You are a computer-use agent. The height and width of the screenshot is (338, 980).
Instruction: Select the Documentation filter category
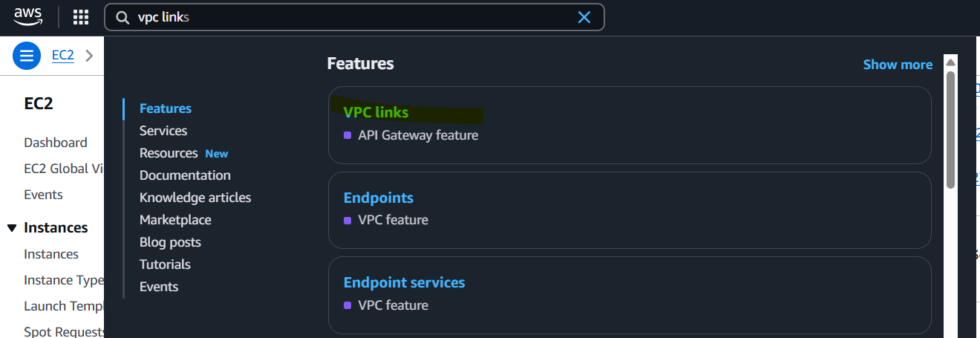click(185, 175)
